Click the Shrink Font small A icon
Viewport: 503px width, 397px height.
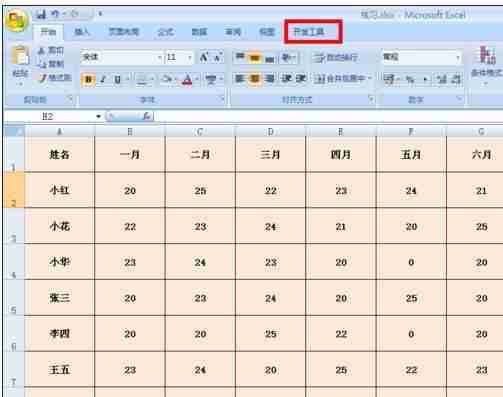click(x=217, y=57)
